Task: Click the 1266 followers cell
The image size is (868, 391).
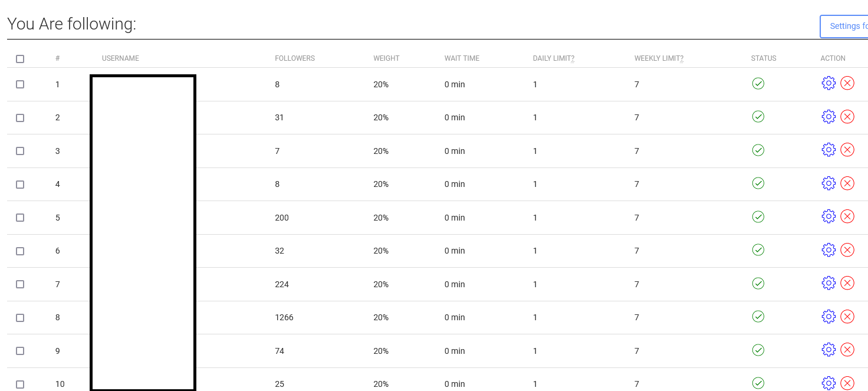Action: click(x=284, y=317)
